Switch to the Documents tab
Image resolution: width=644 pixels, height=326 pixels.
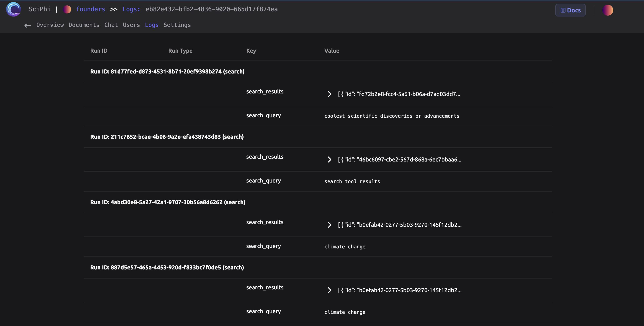pos(84,25)
